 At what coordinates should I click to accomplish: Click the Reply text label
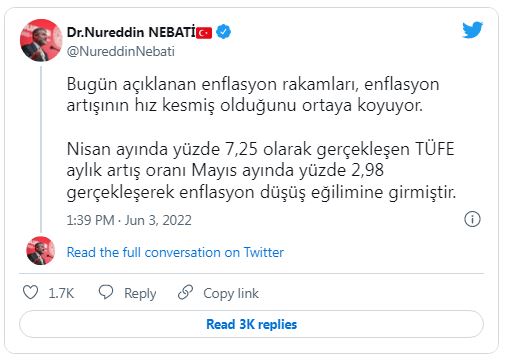click(140, 293)
